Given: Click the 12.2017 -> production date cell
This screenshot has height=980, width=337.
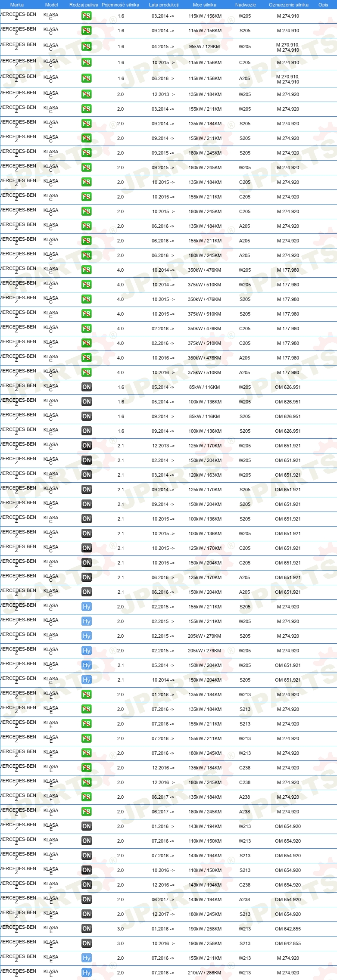Looking at the screenshot, I should (x=163, y=914).
